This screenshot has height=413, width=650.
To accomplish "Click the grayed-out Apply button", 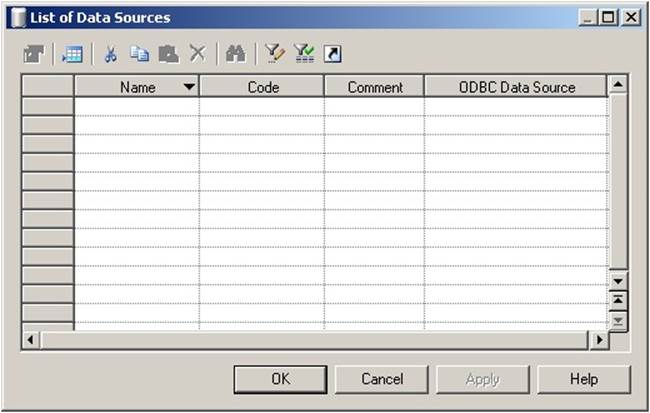I will 483,379.
